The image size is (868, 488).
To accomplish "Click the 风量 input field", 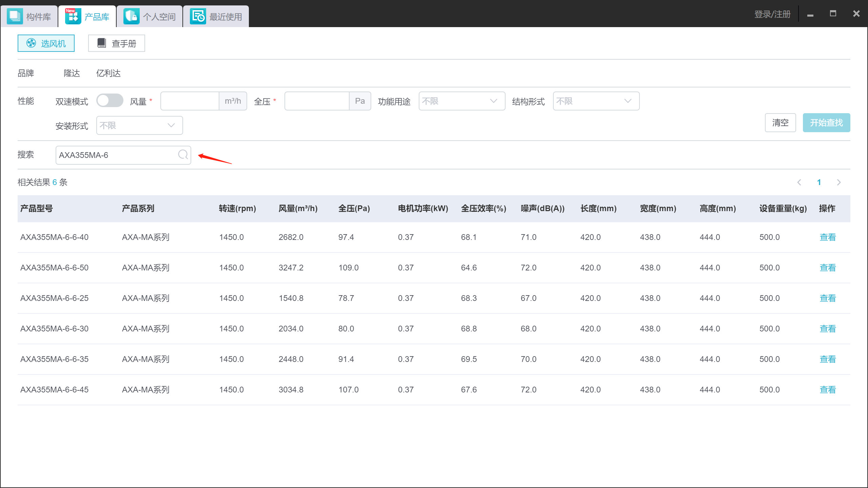I will 190,101.
